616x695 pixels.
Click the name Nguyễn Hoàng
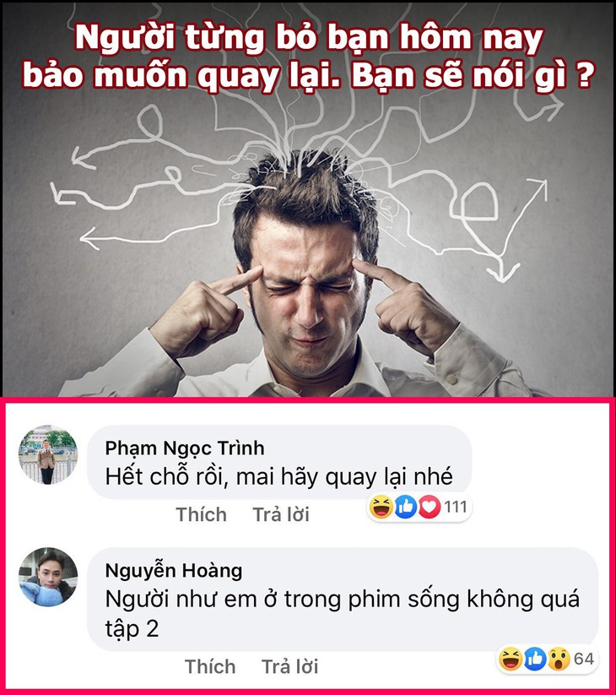point(174,571)
